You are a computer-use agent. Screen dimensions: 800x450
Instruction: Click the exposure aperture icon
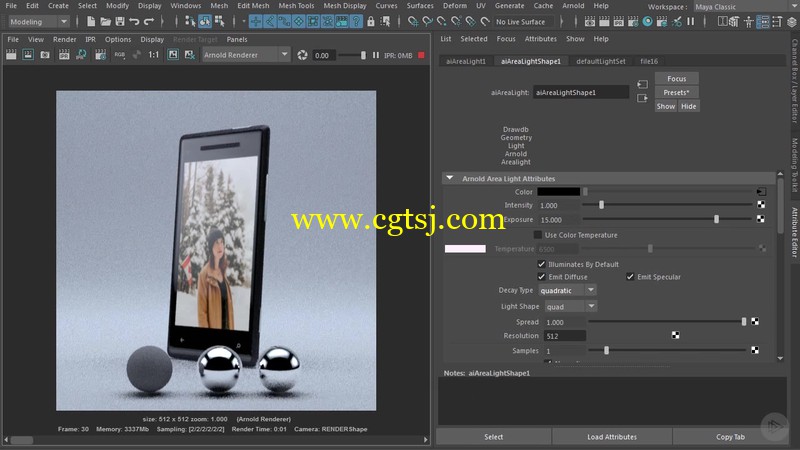(302, 55)
